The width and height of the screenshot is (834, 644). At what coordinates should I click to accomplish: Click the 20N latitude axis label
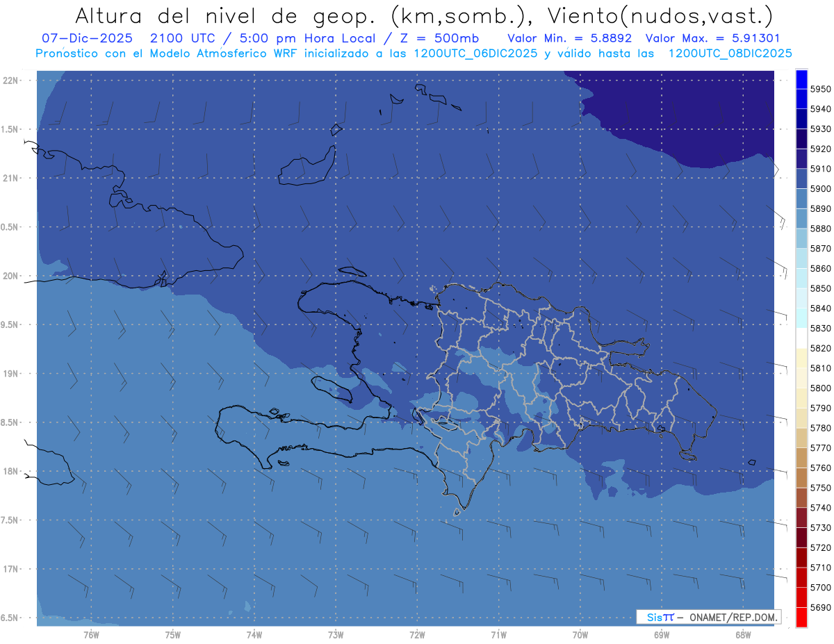click(10, 276)
